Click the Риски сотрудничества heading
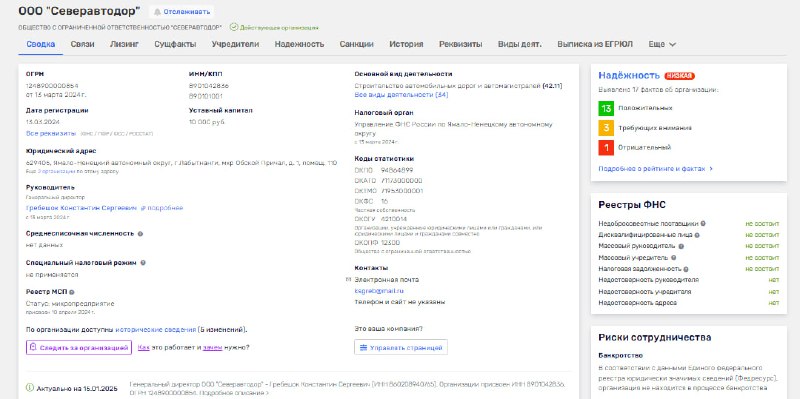 click(x=655, y=338)
